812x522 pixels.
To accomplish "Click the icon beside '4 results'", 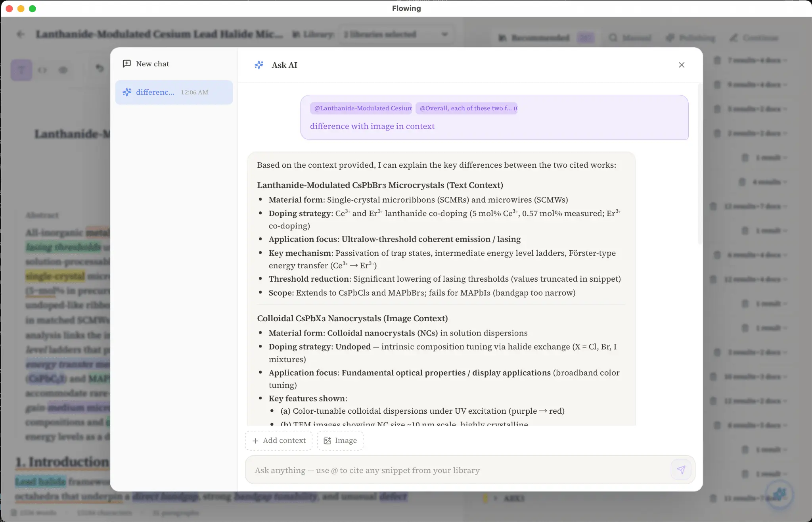I will click(742, 182).
